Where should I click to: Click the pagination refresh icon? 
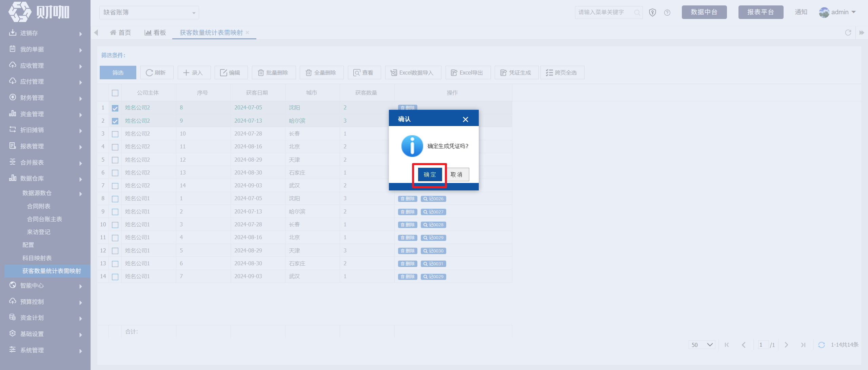tap(821, 345)
